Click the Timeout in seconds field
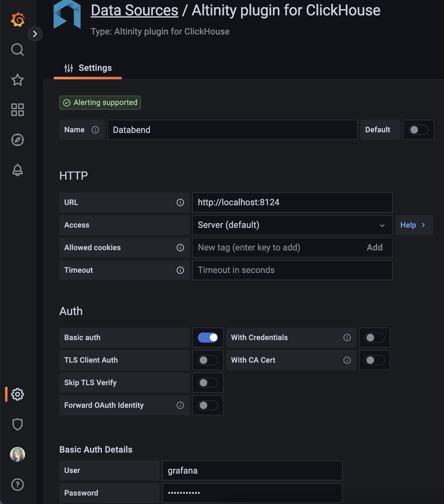Viewport: 444px width, 504px height. tap(292, 270)
